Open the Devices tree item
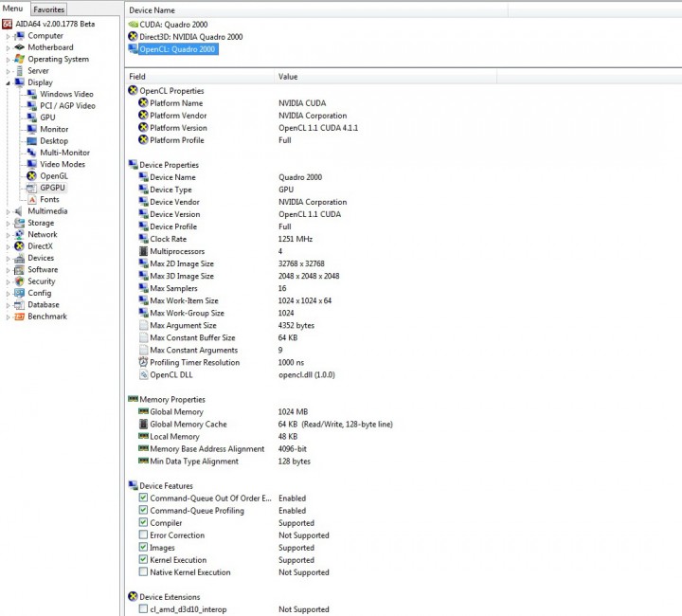 point(41,258)
